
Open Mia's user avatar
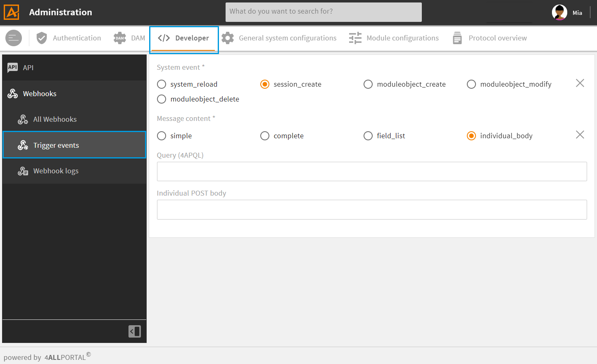coord(559,12)
